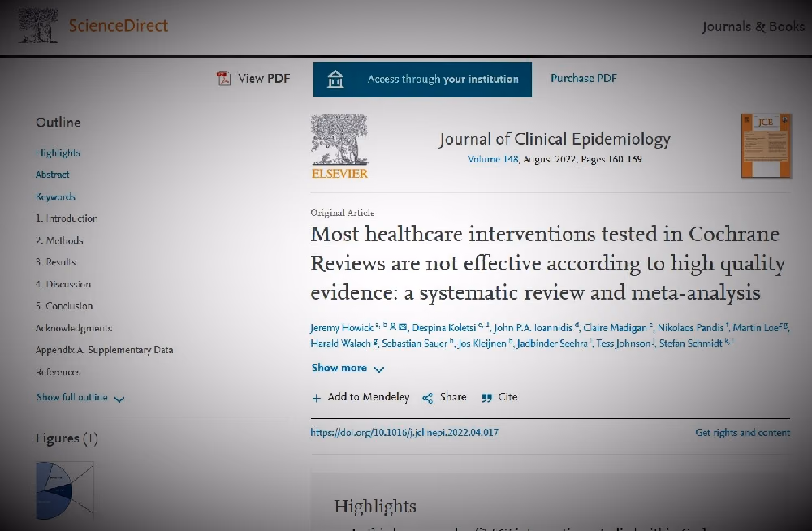812x531 pixels.
Task: Click the Share network icon
Action: click(x=427, y=398)
